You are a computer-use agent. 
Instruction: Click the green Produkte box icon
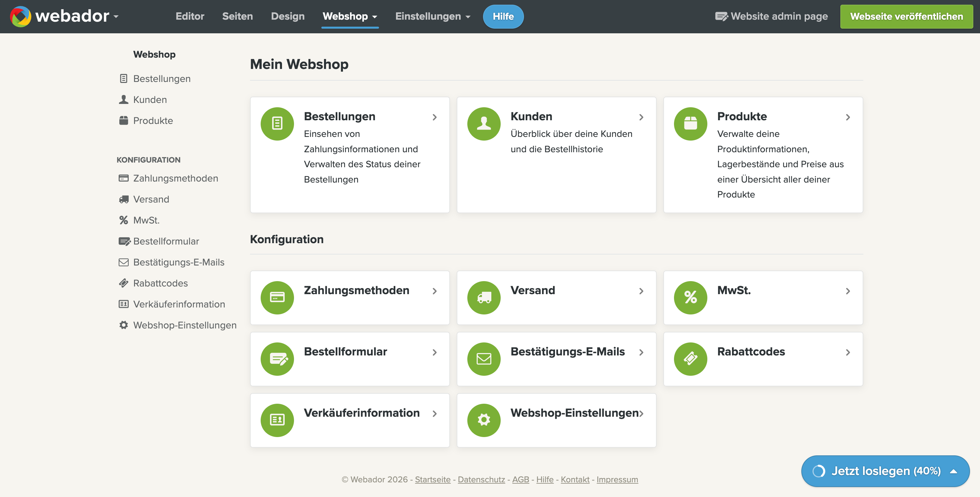(x=690, y=124)
